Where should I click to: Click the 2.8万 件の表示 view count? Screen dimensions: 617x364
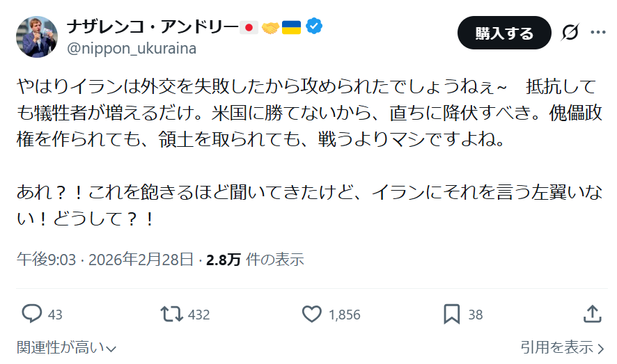pyautogui.click(x=255, y=260)
